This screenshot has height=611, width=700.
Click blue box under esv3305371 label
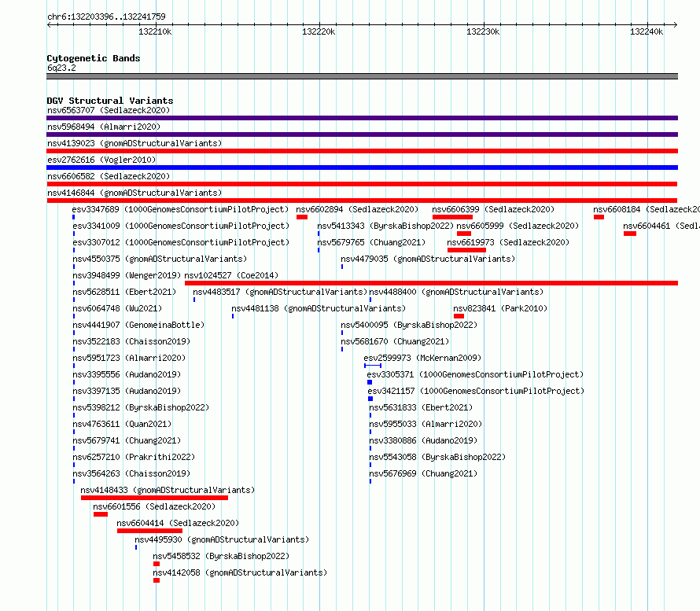[x=370, y=382]
